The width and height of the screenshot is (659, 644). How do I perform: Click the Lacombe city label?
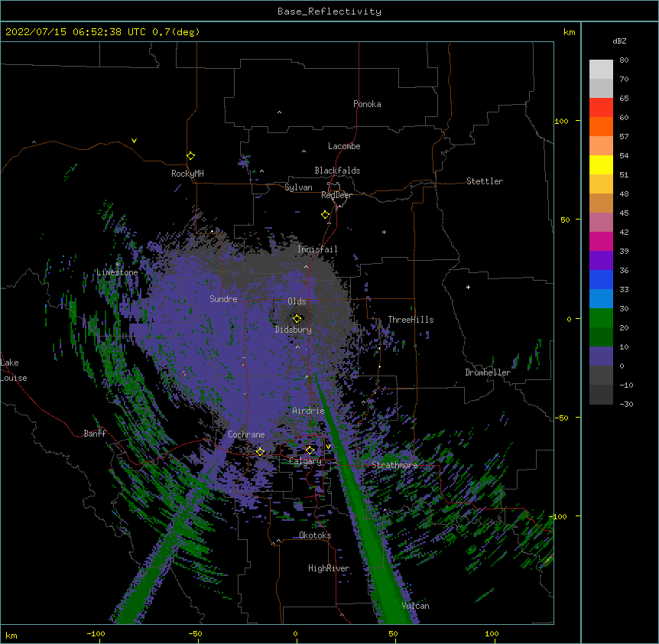(x=344, y=146)
